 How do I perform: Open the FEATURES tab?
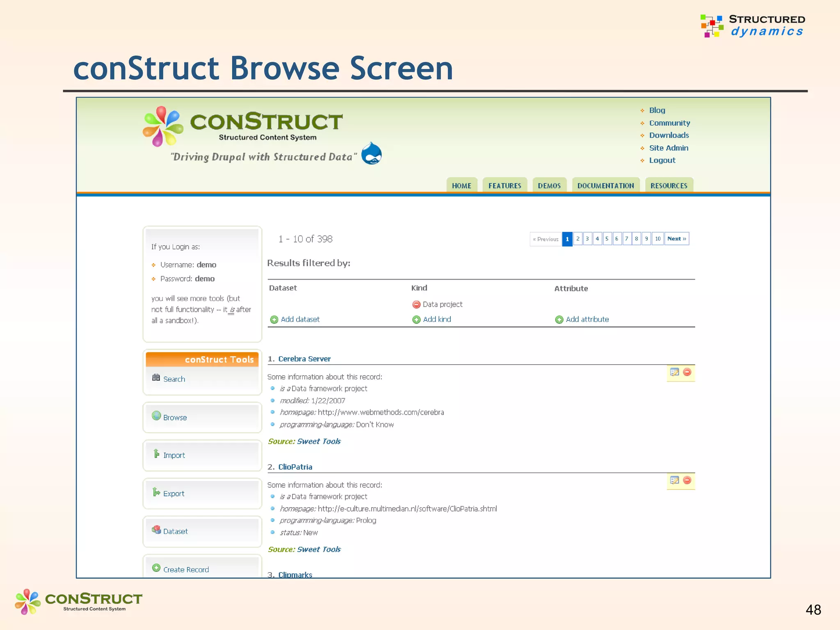(x=505, y=185)
